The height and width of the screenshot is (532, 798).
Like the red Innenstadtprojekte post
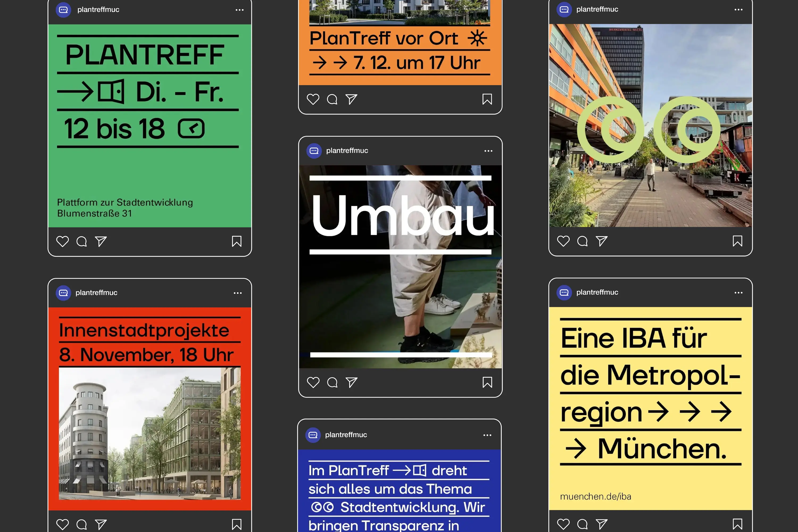[x=63, y=524]
